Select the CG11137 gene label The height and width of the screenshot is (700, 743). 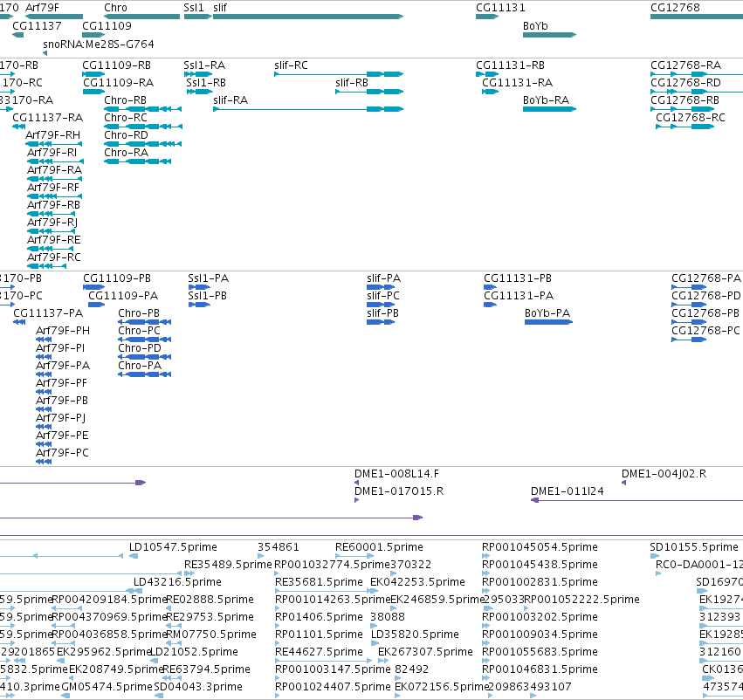pos(37,26)
